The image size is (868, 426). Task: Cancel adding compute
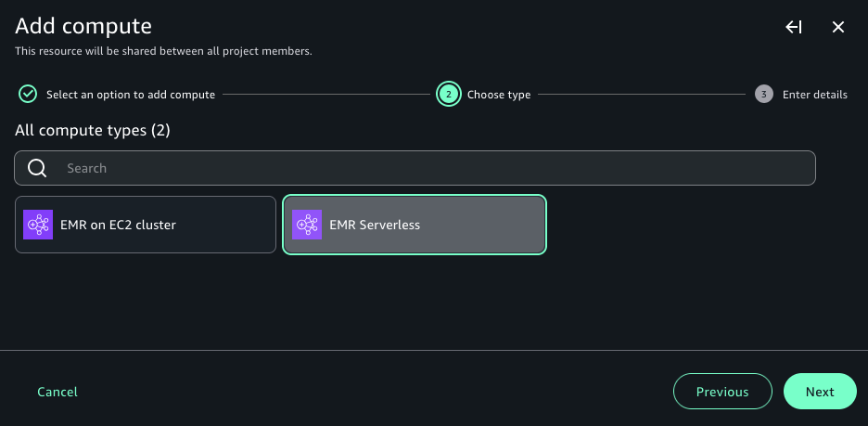click(57, 392)
